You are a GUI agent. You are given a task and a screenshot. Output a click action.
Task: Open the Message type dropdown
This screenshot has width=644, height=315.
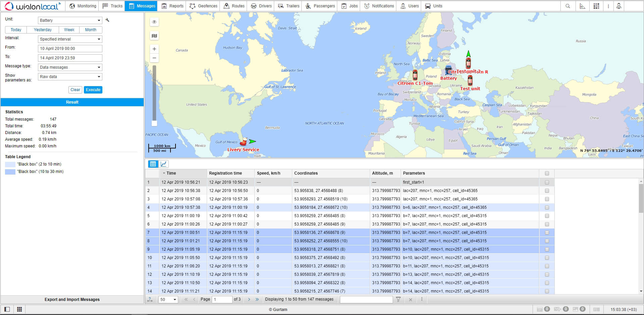70,67
